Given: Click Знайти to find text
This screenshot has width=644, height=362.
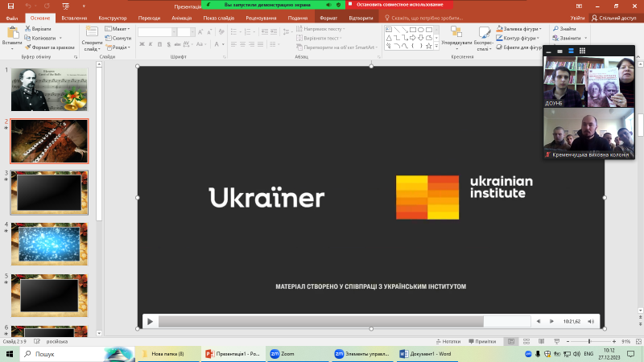Looking at the screenshot, I should [x=564, y=29].
